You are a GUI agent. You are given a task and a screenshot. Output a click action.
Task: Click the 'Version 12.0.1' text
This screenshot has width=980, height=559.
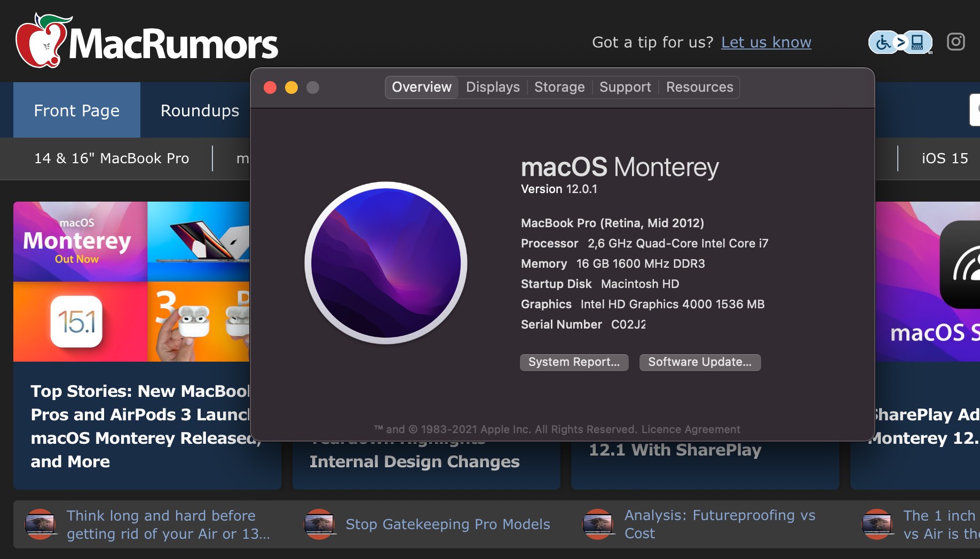559,189
